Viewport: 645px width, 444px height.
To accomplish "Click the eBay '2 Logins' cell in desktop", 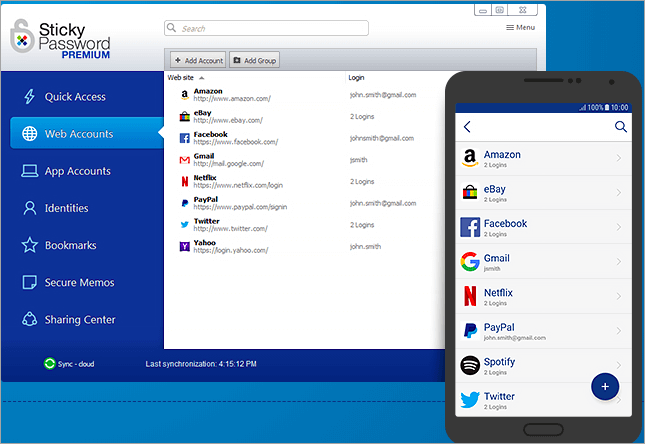I will pyautogui.click(x=362, y=116).
